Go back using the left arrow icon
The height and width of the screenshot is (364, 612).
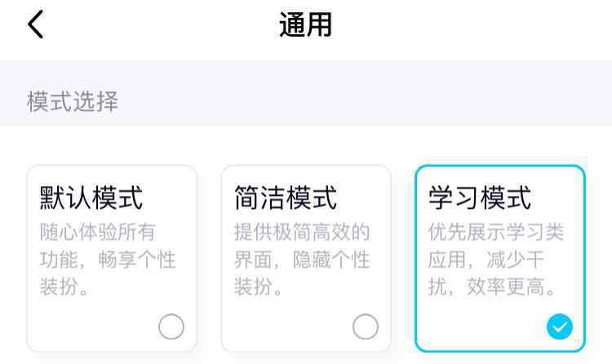[36, 24]
